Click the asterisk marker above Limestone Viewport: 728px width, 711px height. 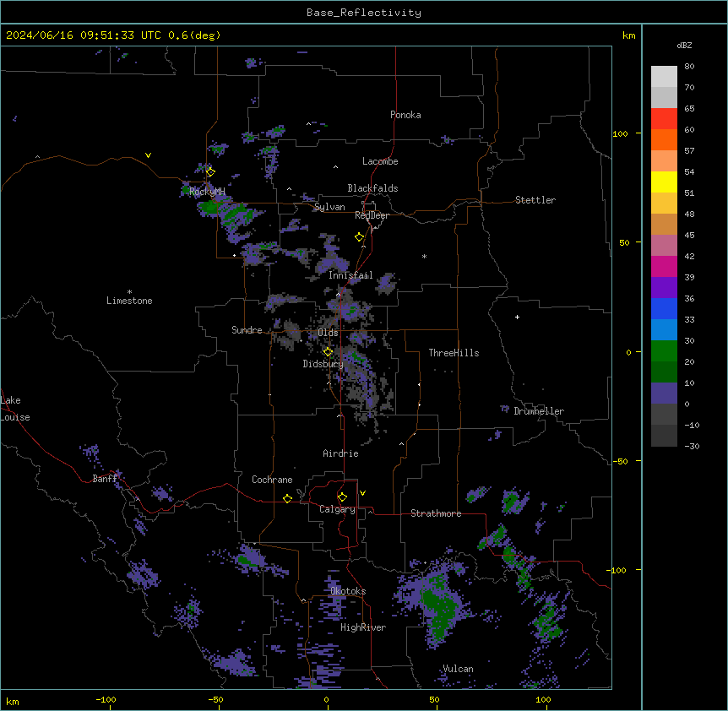pyautogui.click(x=129, y=292)
